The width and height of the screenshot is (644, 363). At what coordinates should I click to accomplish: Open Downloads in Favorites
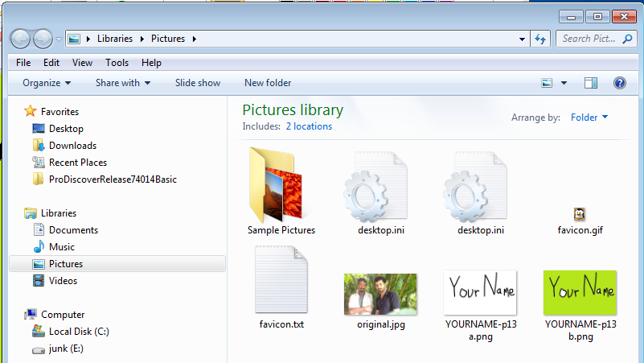(x=72, y=146)
